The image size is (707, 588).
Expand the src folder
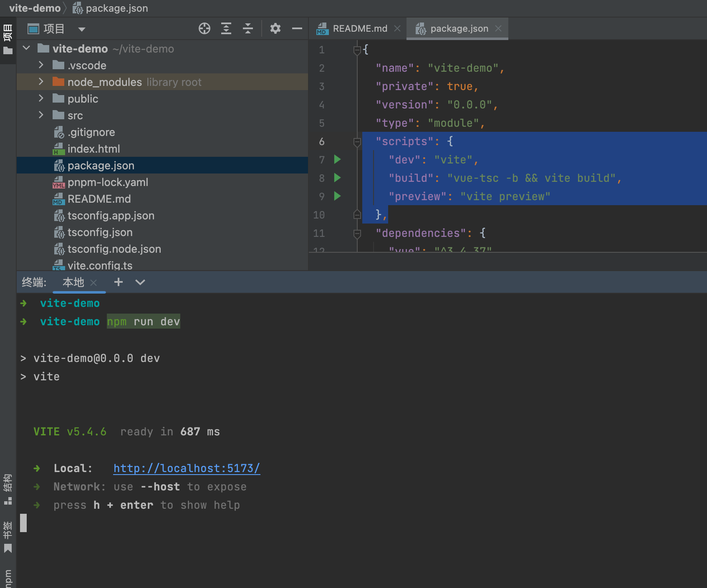click(41, 115)
